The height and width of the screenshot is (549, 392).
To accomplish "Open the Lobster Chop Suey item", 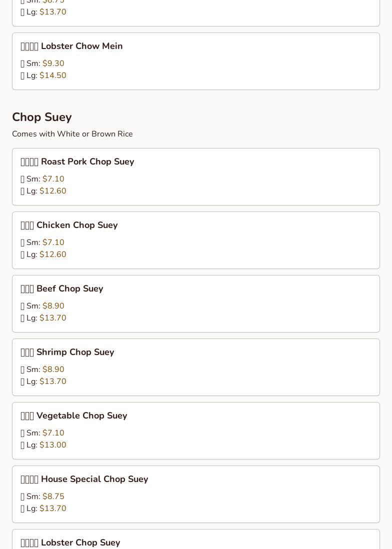I will (x=80, y=542).
